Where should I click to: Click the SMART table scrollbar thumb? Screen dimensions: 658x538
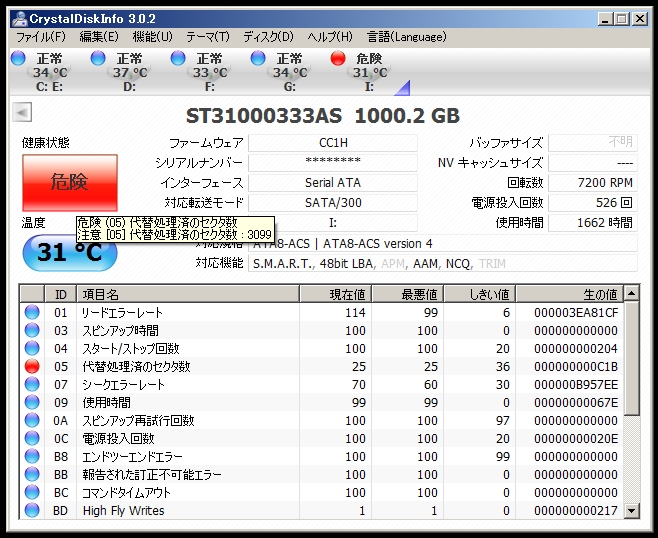tap(632, 358)
